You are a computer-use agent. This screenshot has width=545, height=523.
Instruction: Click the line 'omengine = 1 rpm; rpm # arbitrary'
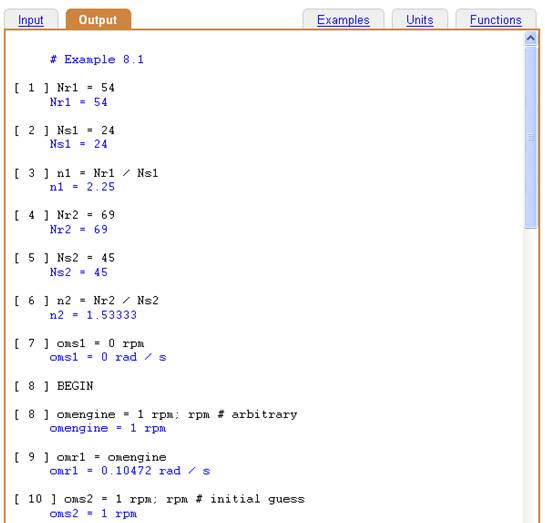[x=156, y=414]
